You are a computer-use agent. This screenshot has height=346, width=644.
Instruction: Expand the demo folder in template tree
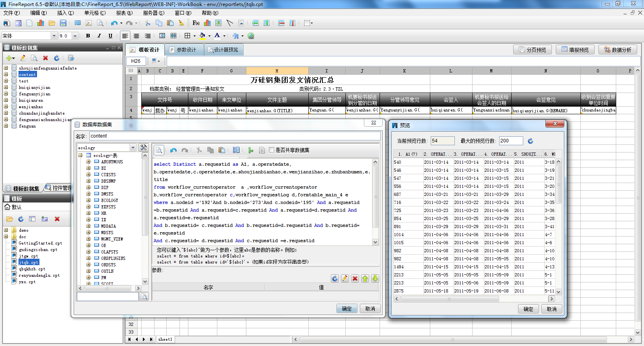6,230
